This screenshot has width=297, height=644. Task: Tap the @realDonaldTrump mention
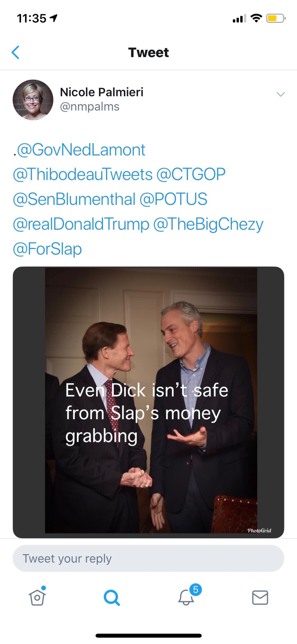[x=81, y=224]
